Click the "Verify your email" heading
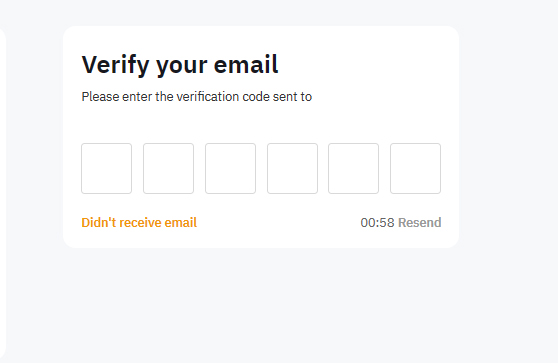This screenshot has height=363, width=558. 180,65
